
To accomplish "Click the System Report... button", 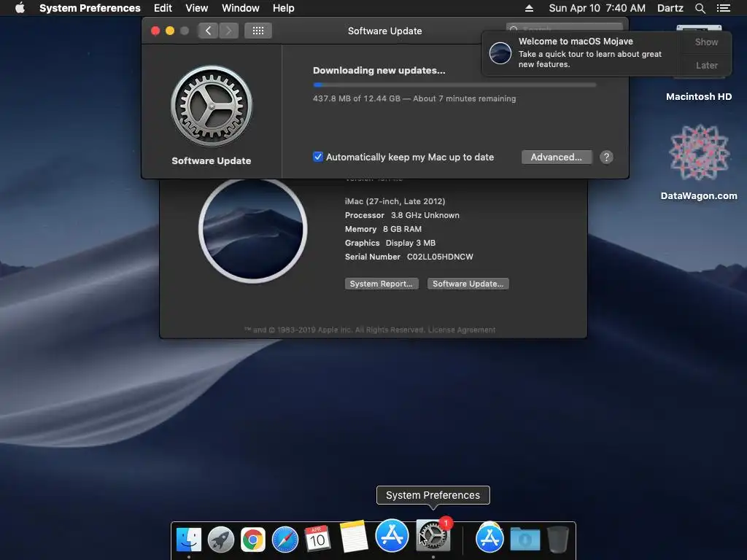I will (x=381, y=284).
